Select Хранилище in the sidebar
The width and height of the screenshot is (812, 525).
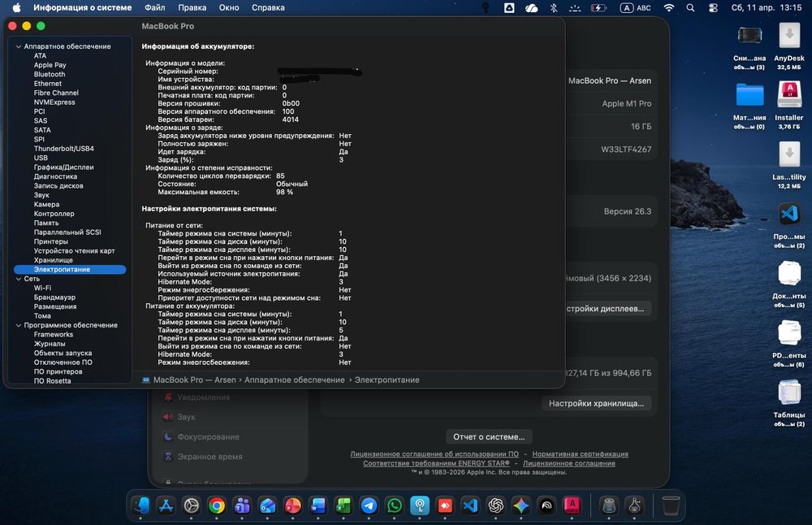[54, 260]
